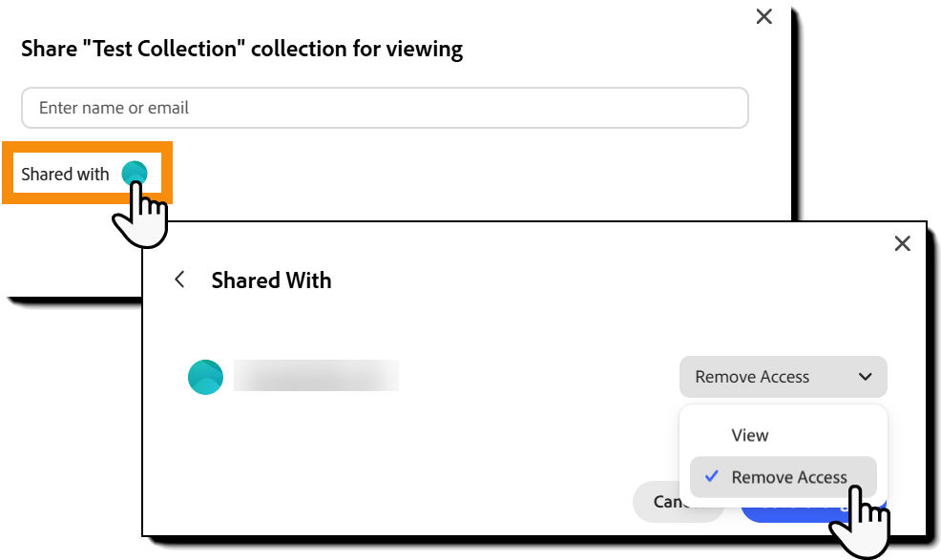Click the teal avatar next to "Shared with"

point(136,174)
